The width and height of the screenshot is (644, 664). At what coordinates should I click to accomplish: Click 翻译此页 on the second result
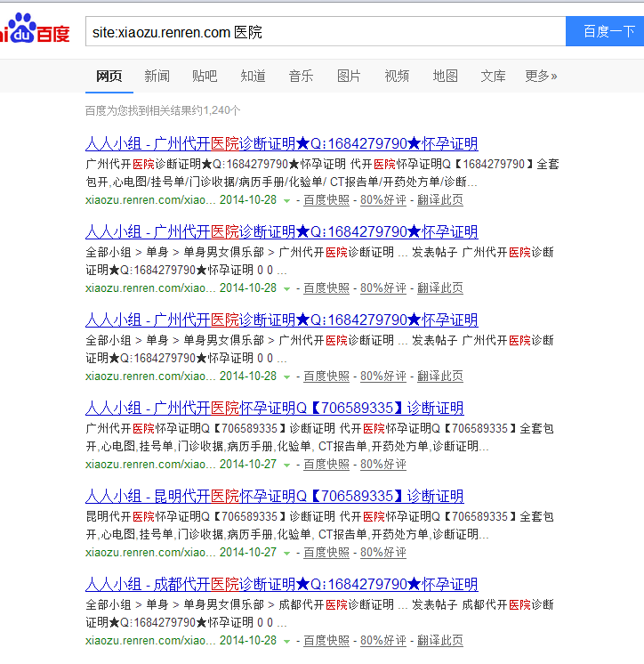(x=440, y=288)
